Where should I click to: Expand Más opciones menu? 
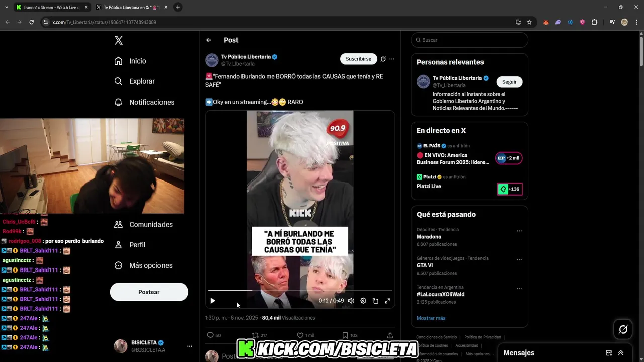coord(143,265)
